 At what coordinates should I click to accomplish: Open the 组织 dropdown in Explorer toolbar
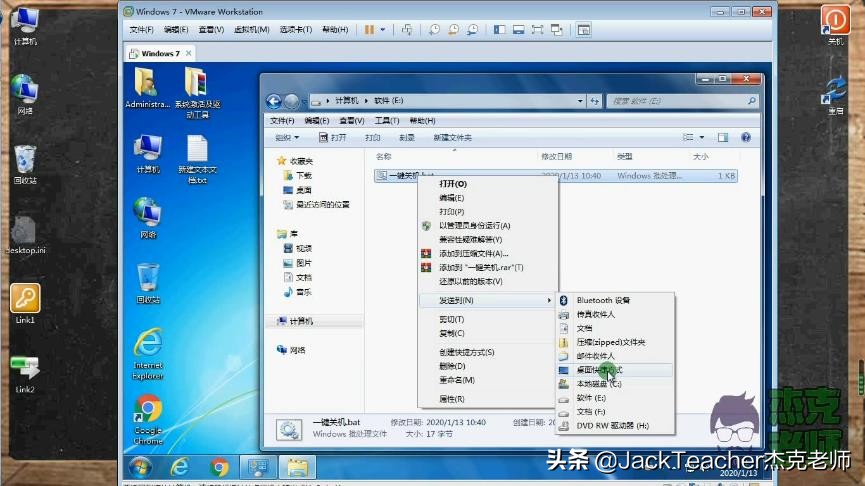[287, 138]
